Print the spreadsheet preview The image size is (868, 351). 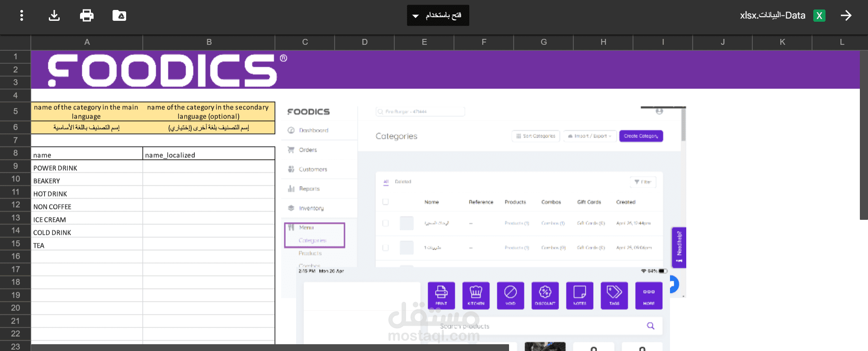(87, 15)
